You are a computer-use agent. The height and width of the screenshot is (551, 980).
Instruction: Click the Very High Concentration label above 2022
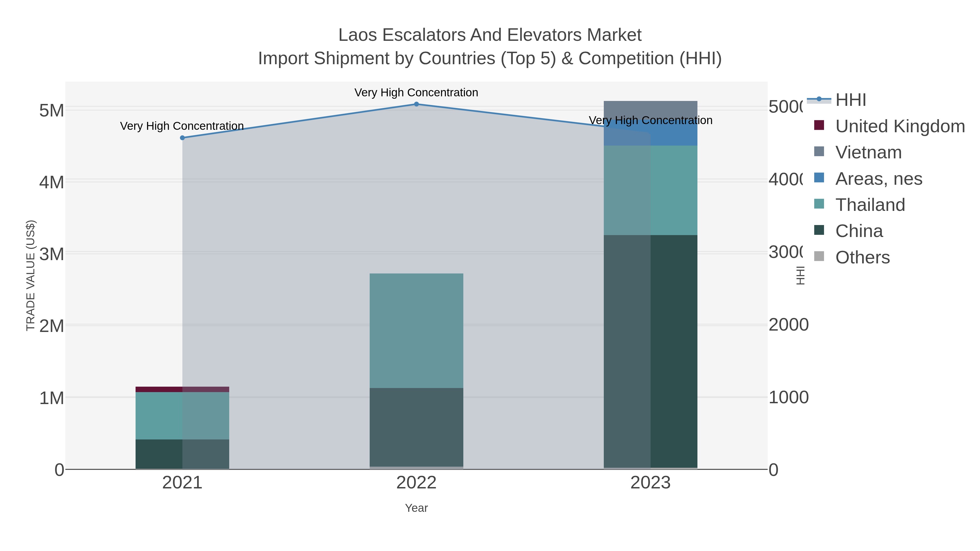(416, 93)
